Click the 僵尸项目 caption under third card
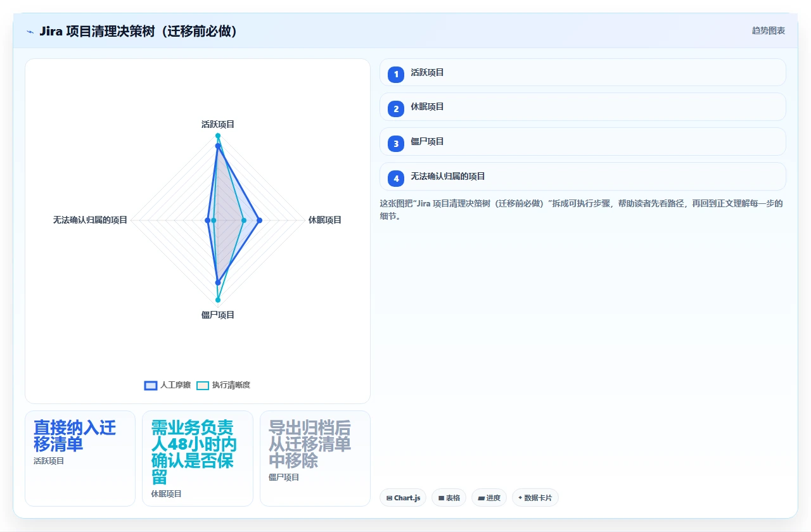This screenshot has height=532, width=811. pos(284,477)
